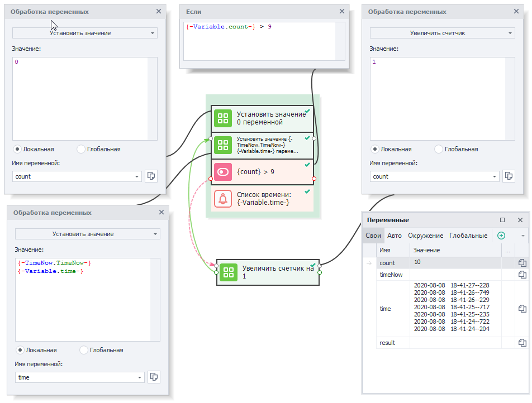Open the Окружение tab in variables panel
532x403 pixels.
click(x=425, y=236)
